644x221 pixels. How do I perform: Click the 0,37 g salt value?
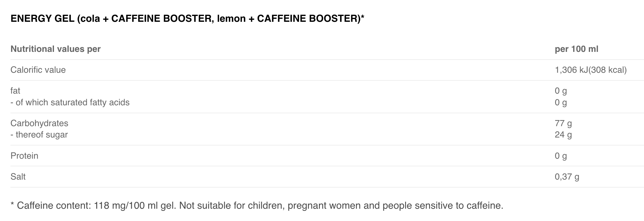point(567,177)
